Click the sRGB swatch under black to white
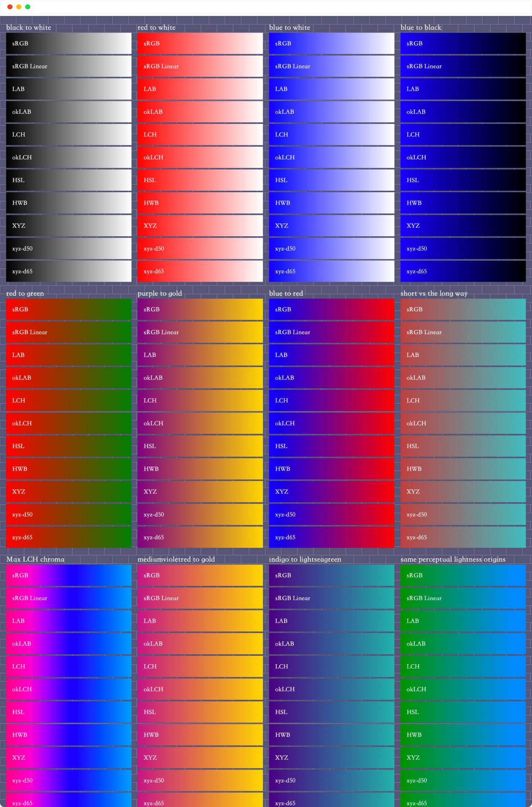Viewport: 532px width, 807px height. 69,43
